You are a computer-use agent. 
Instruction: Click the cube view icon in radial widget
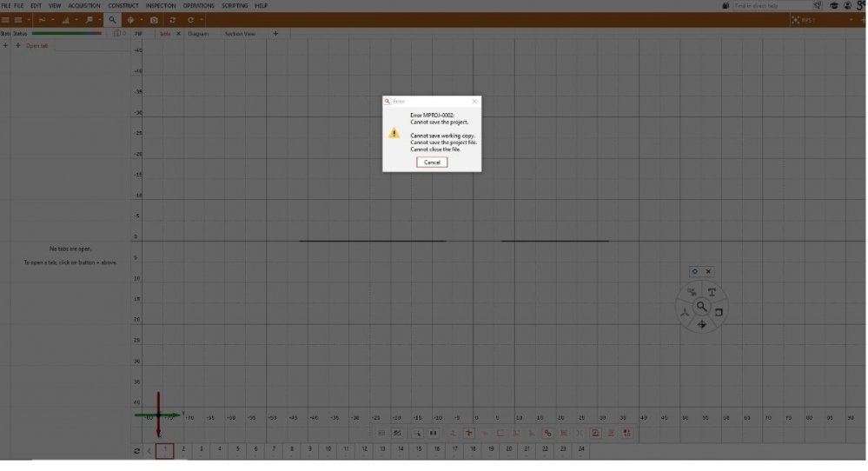(x=719, y=312)
